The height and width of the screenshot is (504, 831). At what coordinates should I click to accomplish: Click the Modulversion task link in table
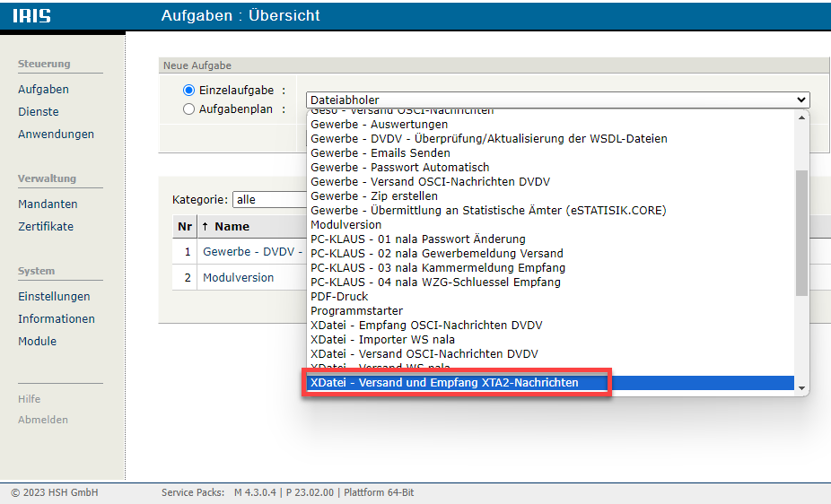pyautogui.click(x=238, y=278)
